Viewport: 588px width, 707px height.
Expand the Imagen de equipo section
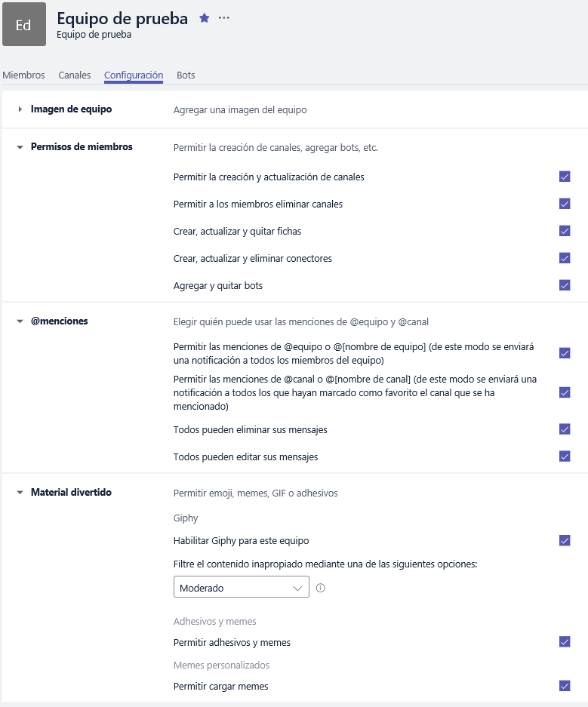click(x=20, y=109)
